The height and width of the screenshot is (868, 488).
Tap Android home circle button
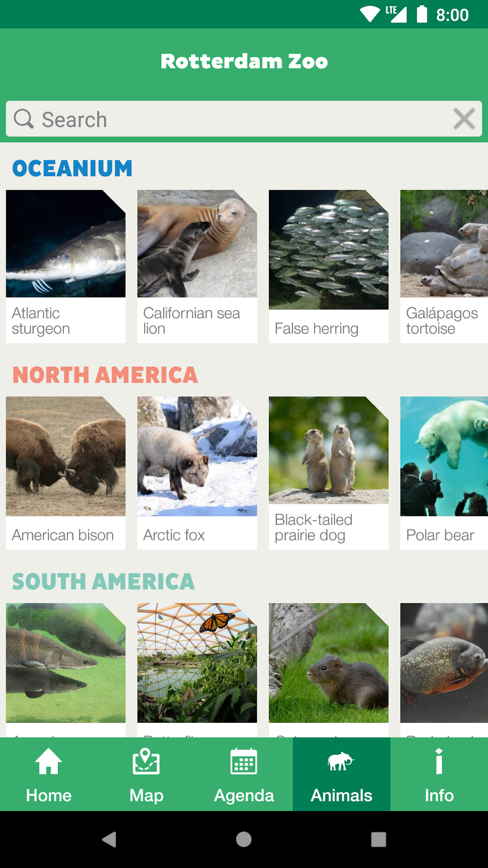coord(244,839)
